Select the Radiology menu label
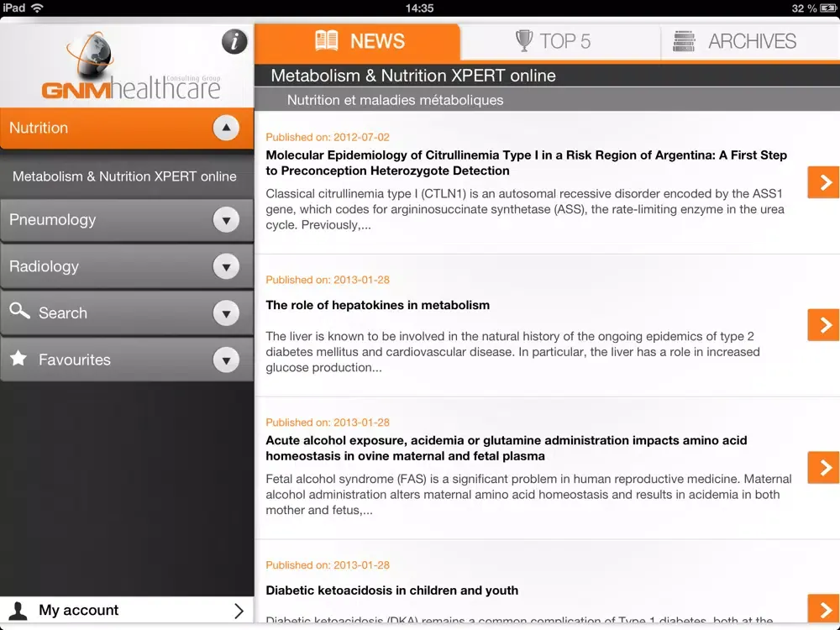 tap(44, 266)
